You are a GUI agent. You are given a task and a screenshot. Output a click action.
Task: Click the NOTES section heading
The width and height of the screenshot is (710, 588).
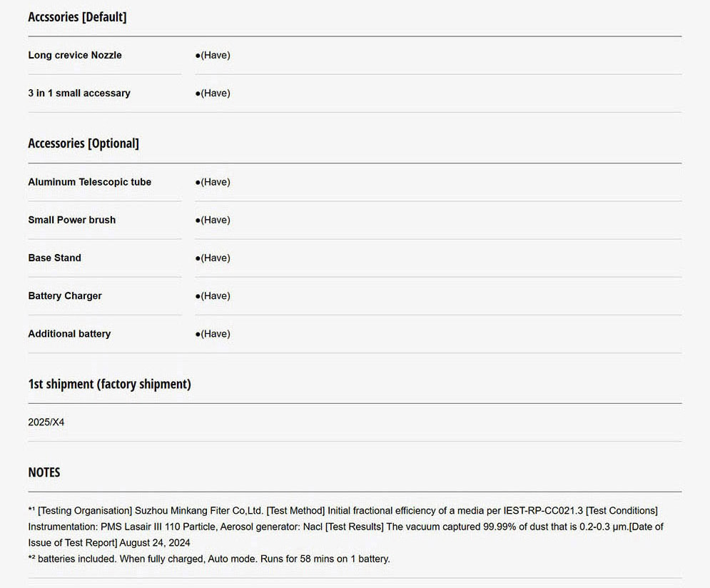click(44, 472)
